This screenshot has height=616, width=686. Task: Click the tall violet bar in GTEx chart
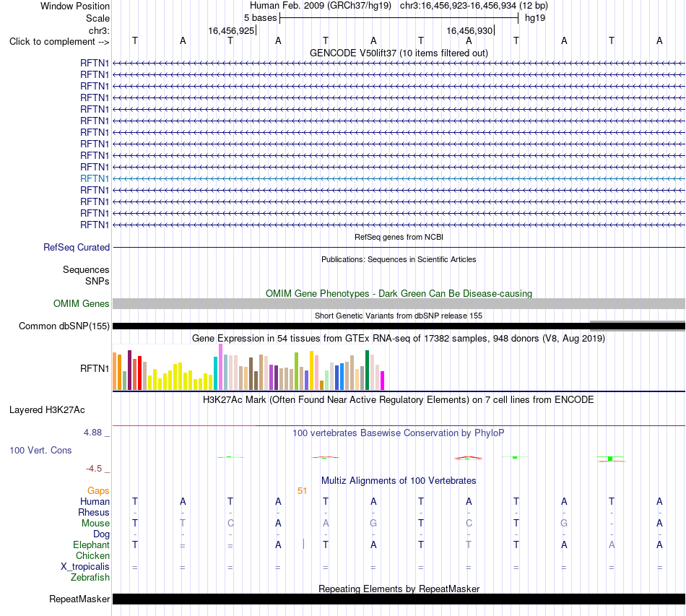[220, 367]
